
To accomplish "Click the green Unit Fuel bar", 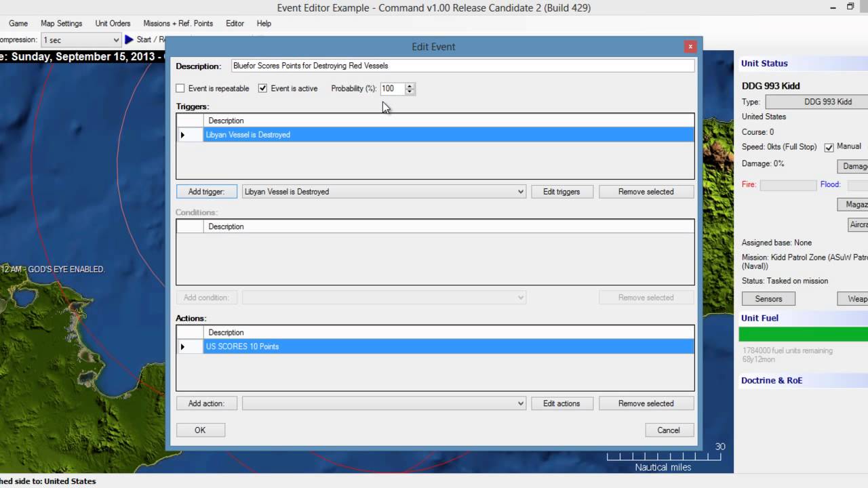I will click(804, 334).
